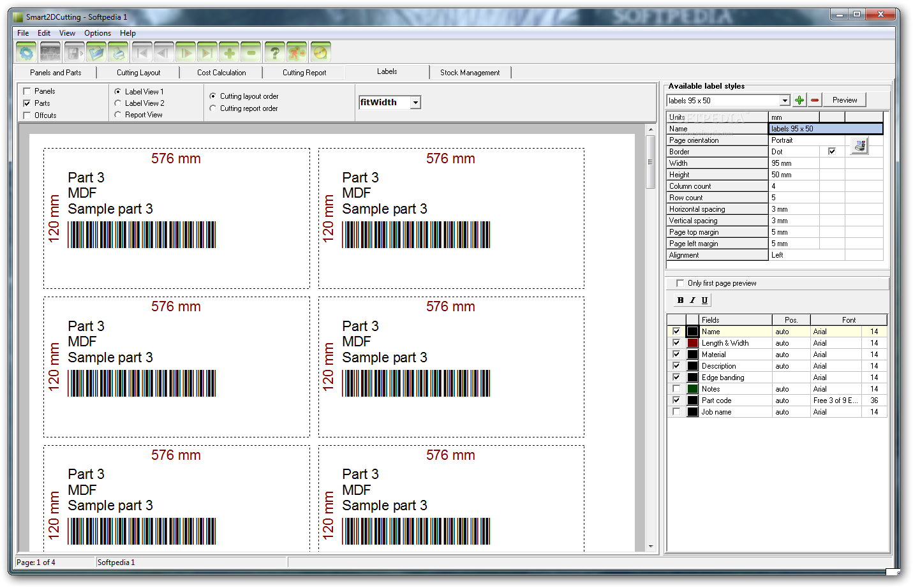Image resolution: width=913 pixels, height=588 pixels.
Task: Click the Preview button
Action: coord(845,100)
